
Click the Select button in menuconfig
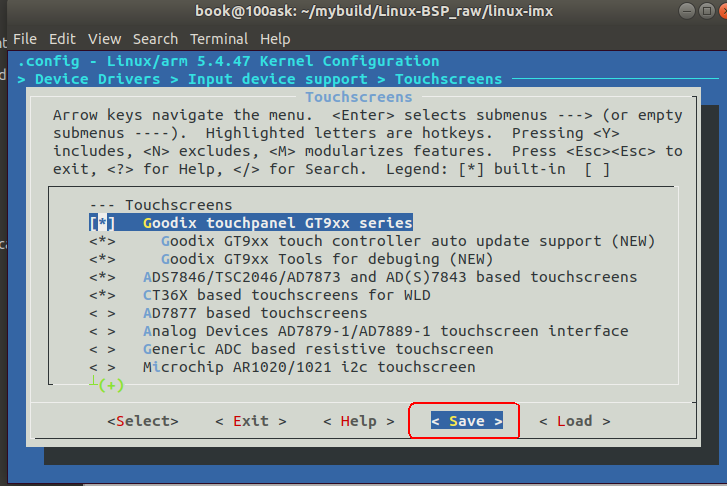(x=143, y=421)
